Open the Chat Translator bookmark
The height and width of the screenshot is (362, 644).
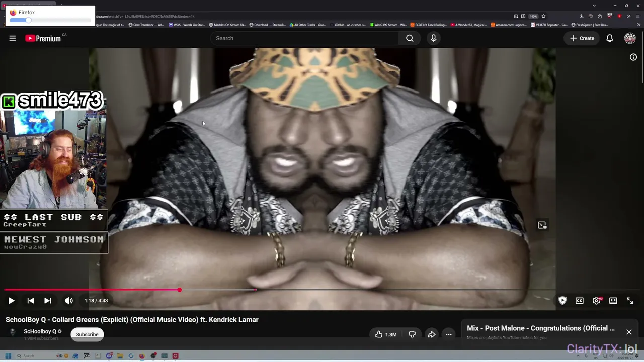(146, 25)
